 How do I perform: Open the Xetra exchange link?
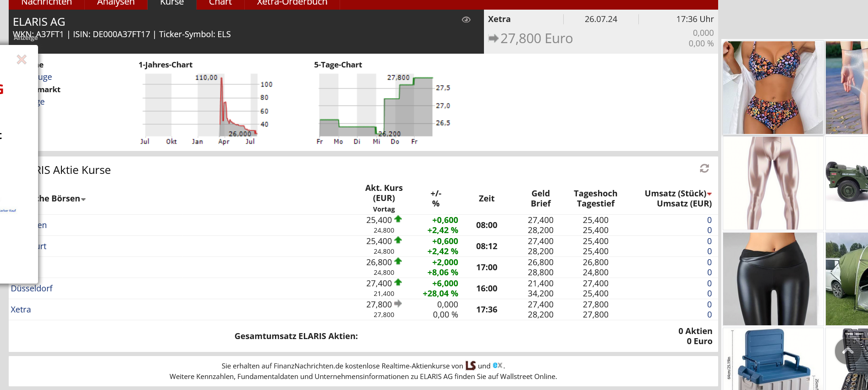pos(21,309)
